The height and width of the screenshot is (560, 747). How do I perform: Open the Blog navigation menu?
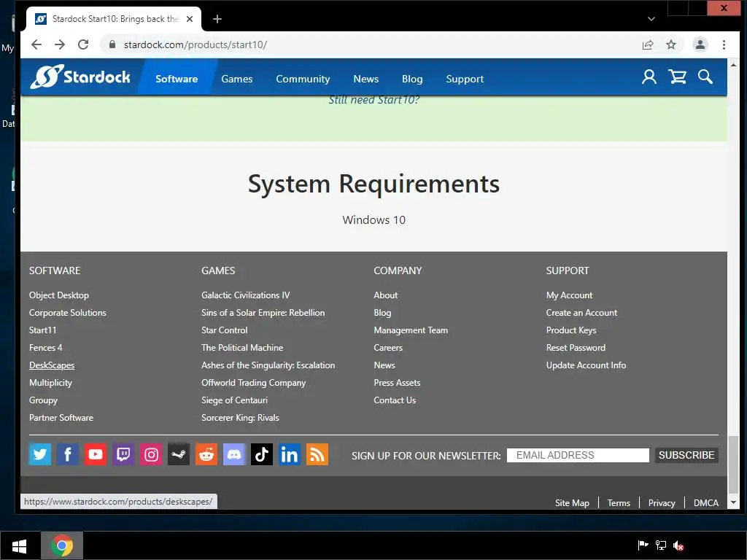tap(412, 79)
